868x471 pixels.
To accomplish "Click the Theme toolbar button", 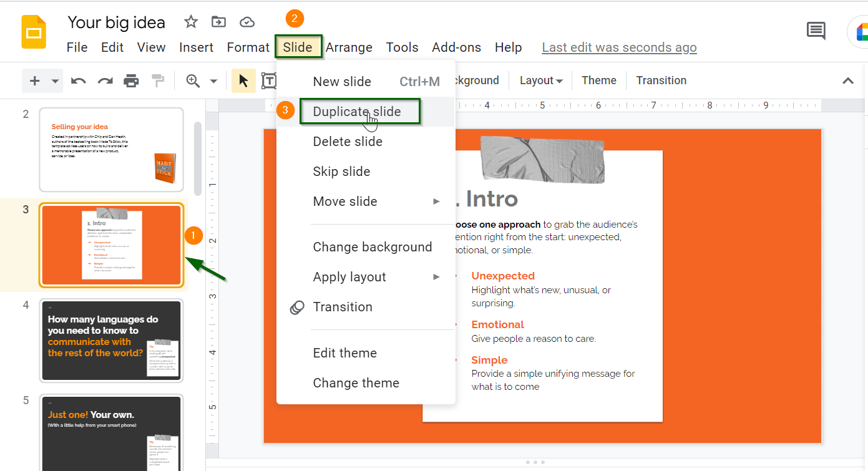I will (599, 80).
